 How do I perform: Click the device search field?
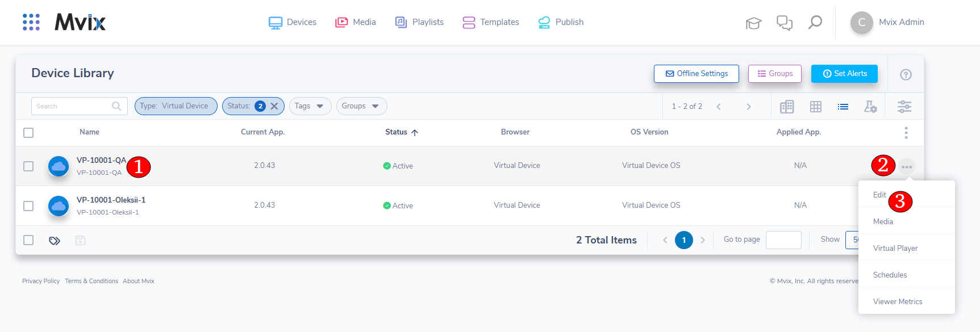[80, 106]
